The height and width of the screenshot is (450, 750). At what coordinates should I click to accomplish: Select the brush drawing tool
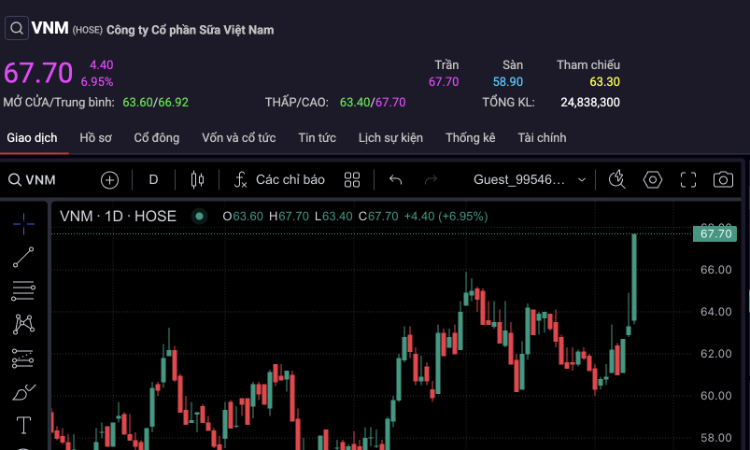pos(23,392)
